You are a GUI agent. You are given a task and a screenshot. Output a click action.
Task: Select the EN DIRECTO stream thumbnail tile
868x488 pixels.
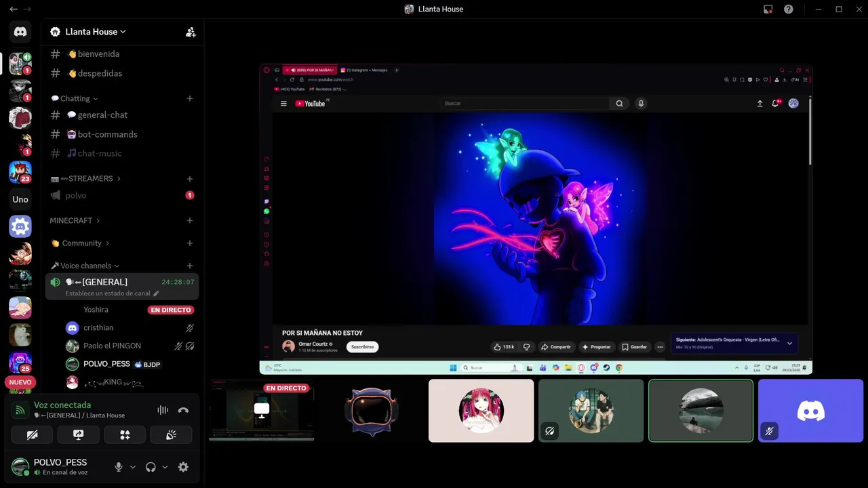point(262,411)
